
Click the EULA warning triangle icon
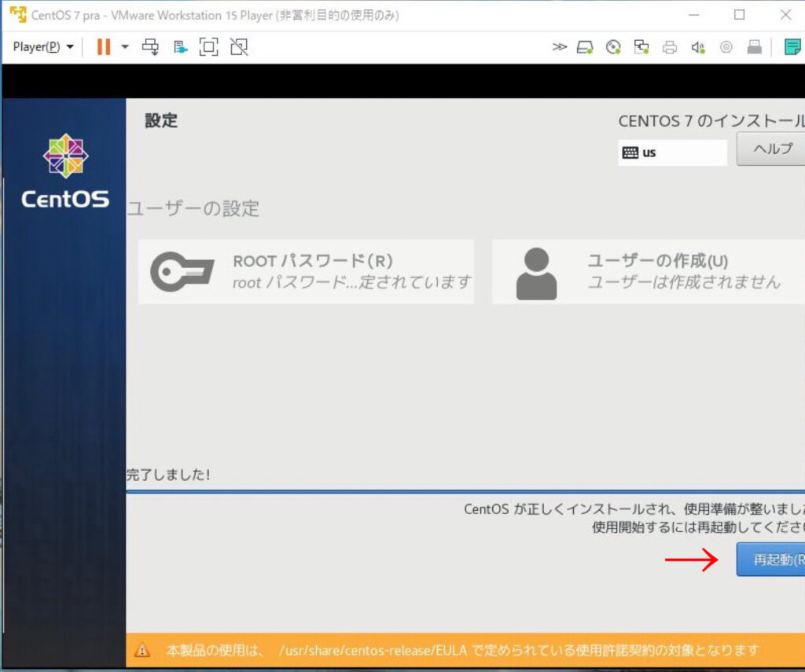pos(142,651)
